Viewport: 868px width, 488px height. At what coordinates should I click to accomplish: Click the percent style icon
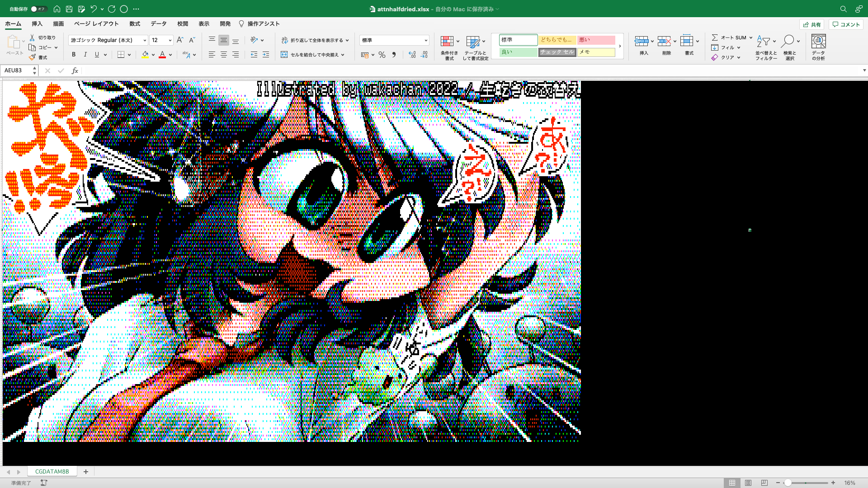[x=382, y=55]
